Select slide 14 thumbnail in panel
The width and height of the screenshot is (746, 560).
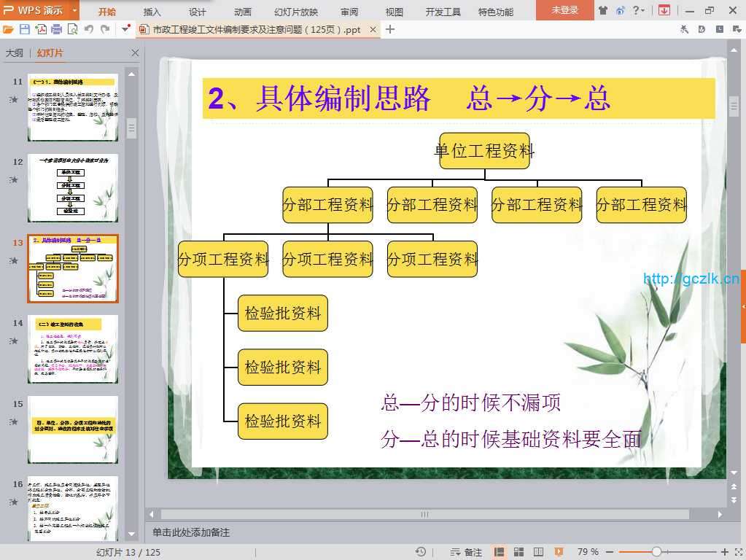tap(72, 349)
